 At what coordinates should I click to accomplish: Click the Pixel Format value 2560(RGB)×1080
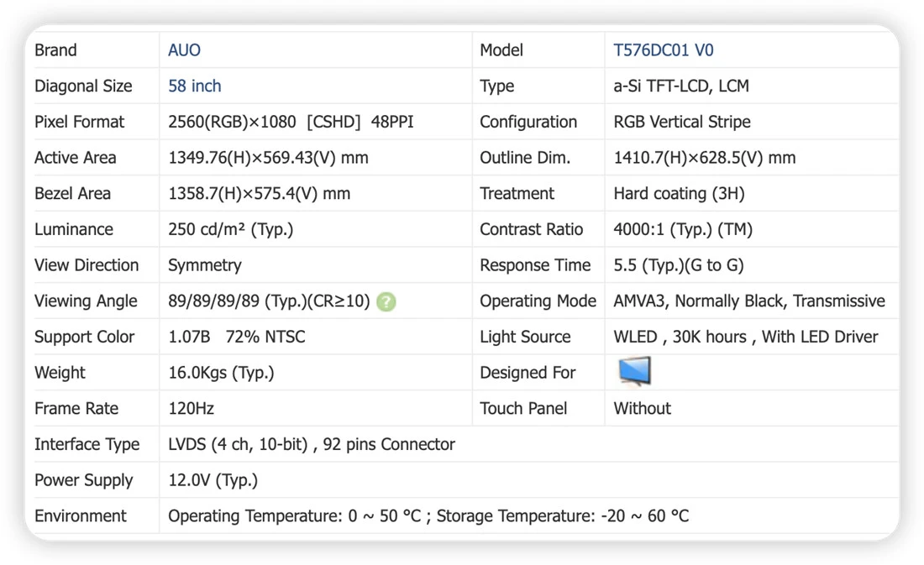pos(232,122)
